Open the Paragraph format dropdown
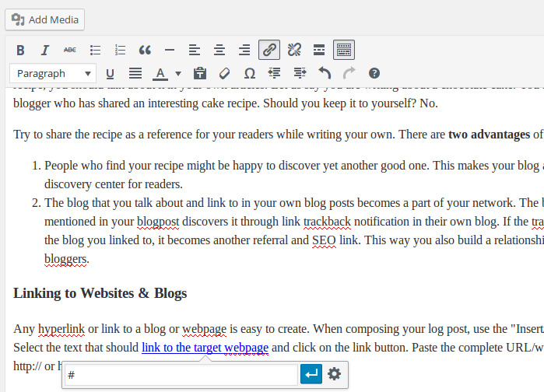The height and width of the screenshot is (392, 544). [x=53, y=73]
